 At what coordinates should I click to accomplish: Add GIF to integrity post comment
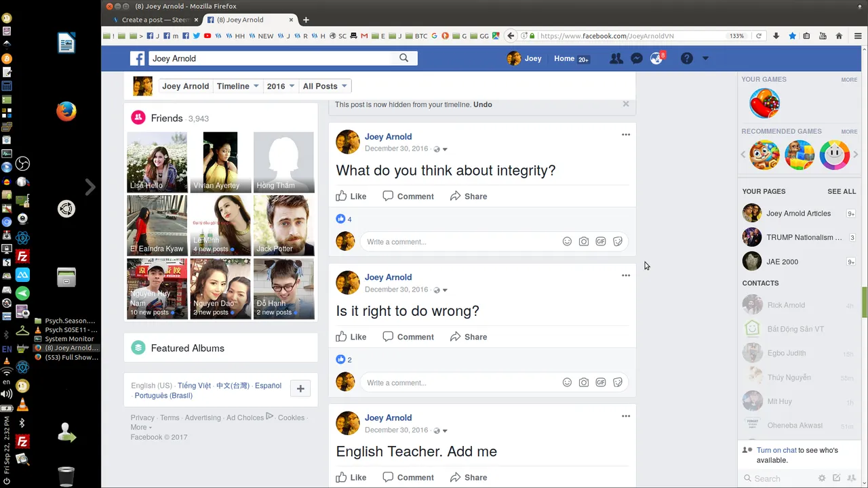click(601, 241)
